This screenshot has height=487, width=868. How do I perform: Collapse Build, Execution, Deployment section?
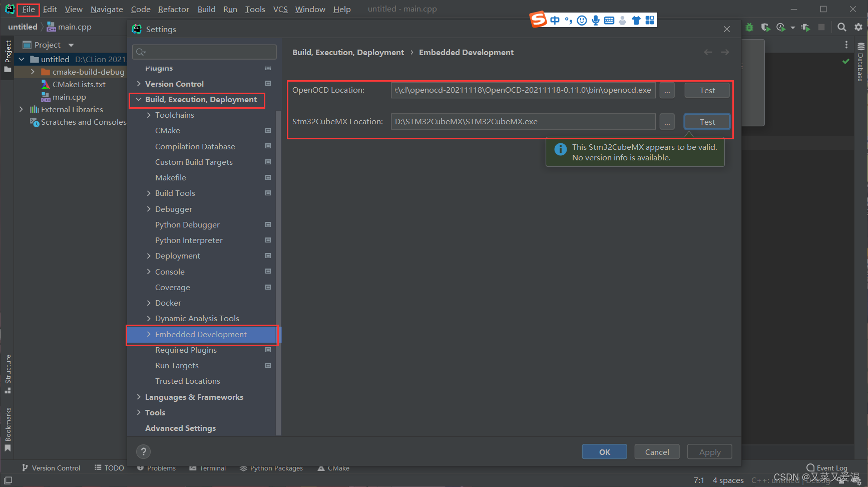click(139, 99)
